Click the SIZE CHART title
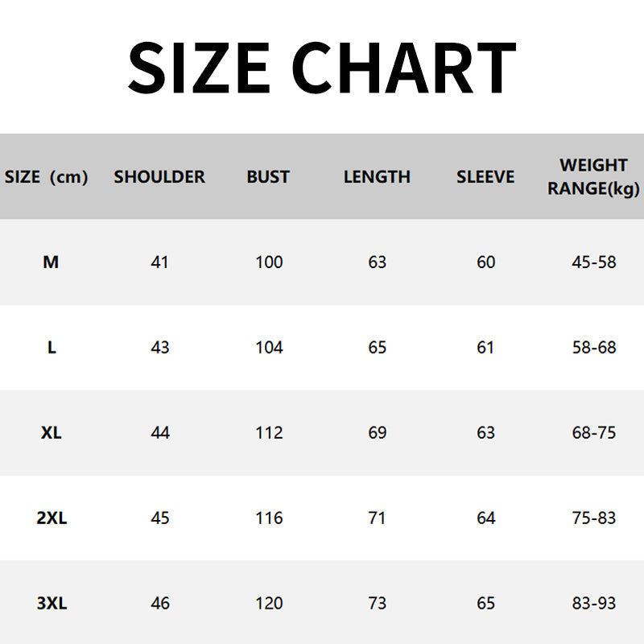 tap(321, 68)
